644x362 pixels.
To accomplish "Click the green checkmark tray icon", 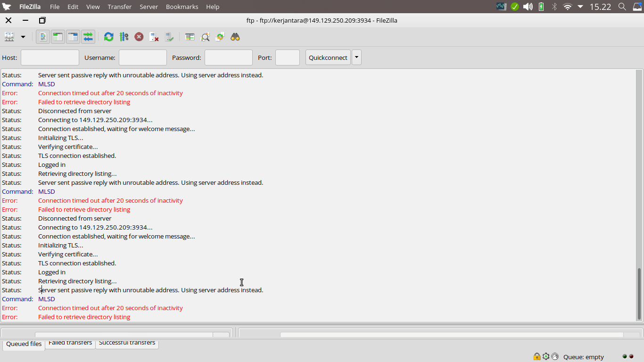I will click(515, 7).
